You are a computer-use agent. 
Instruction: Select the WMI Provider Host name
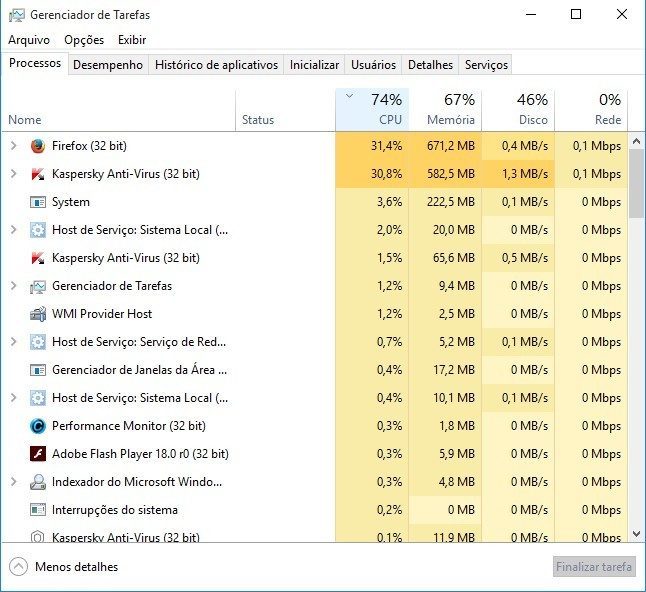pos(102,314)
